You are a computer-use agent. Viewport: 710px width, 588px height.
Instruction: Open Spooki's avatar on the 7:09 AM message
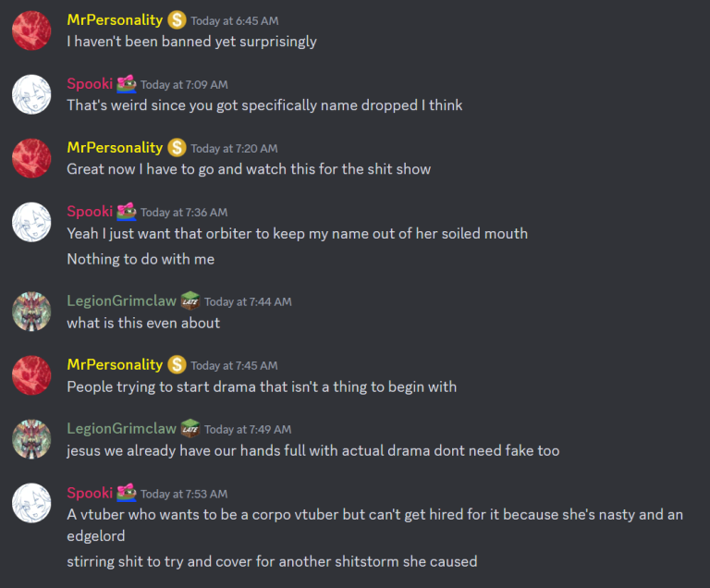(31, 94)
